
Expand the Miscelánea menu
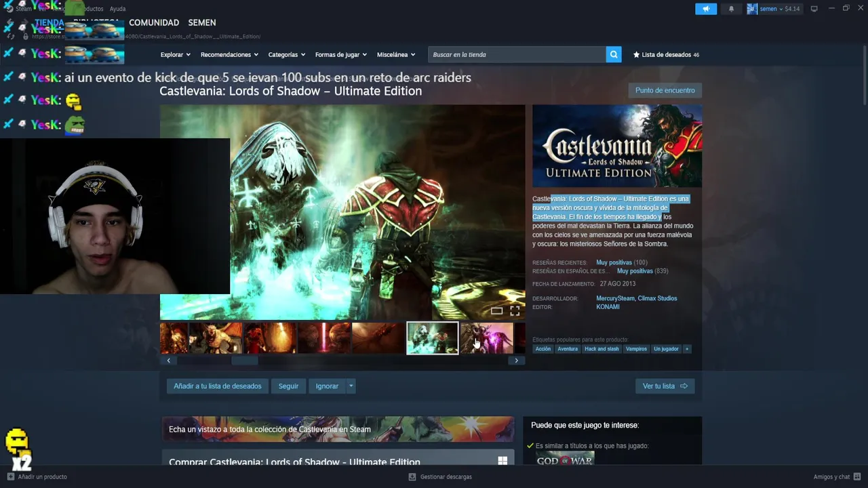pyautogui.click(x=396, y=54)
